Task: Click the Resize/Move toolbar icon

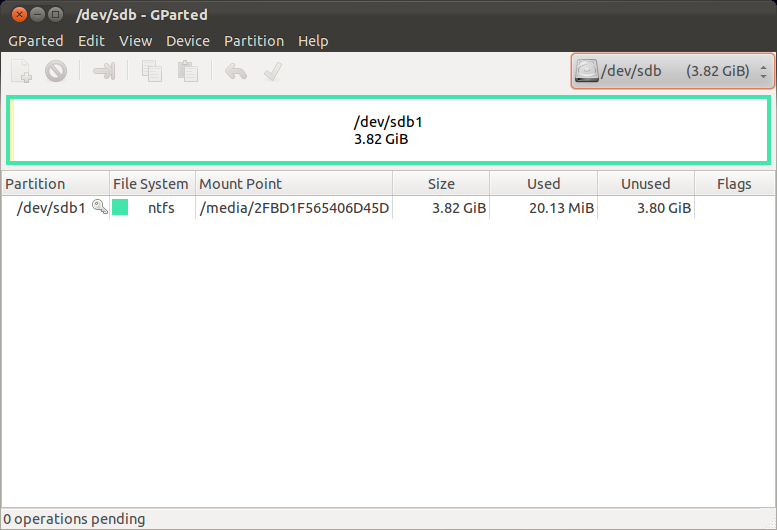Action: 104,71
